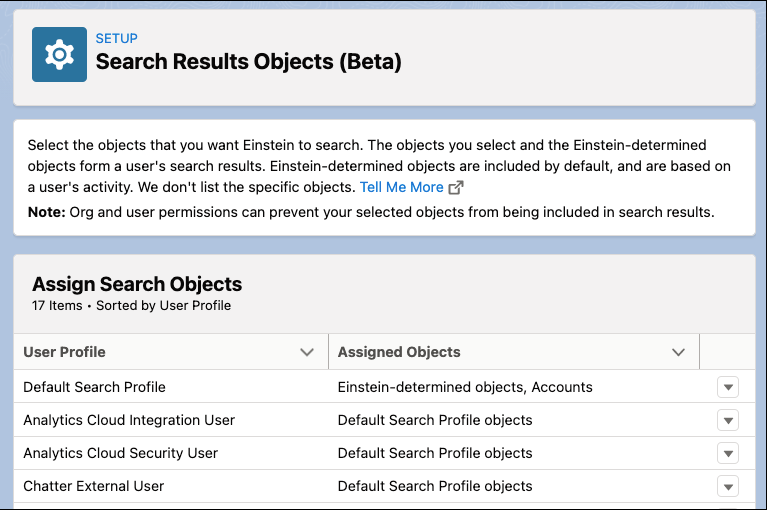
Task: Expand the Assigned Objects column chevron menu
Action: pyautogui.click(x=679, y=352)
